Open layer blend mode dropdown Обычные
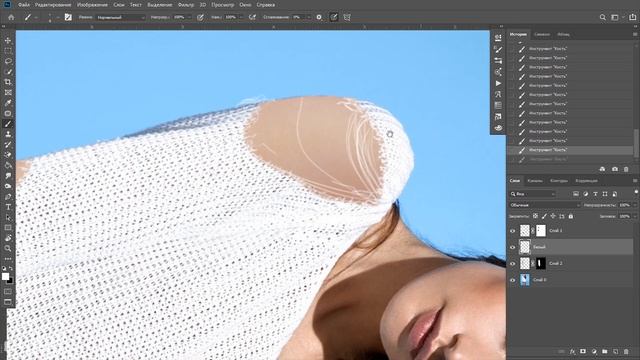 coord(545,205)
